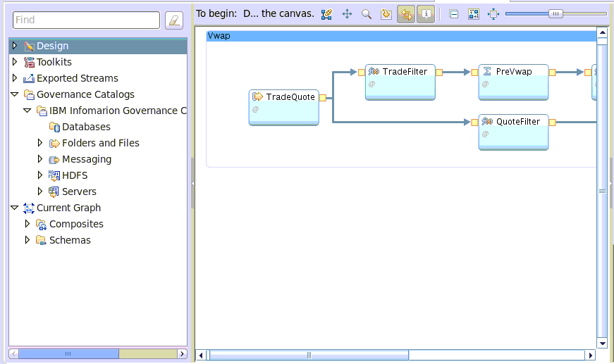
Task: Expand the HDFS tree node
Action: click(x=40, y=175)
